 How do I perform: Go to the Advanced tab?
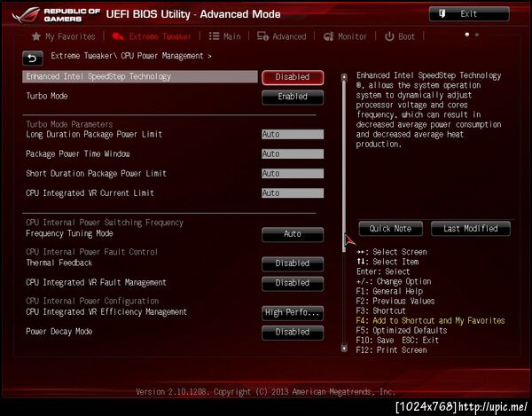click(282, 36)
